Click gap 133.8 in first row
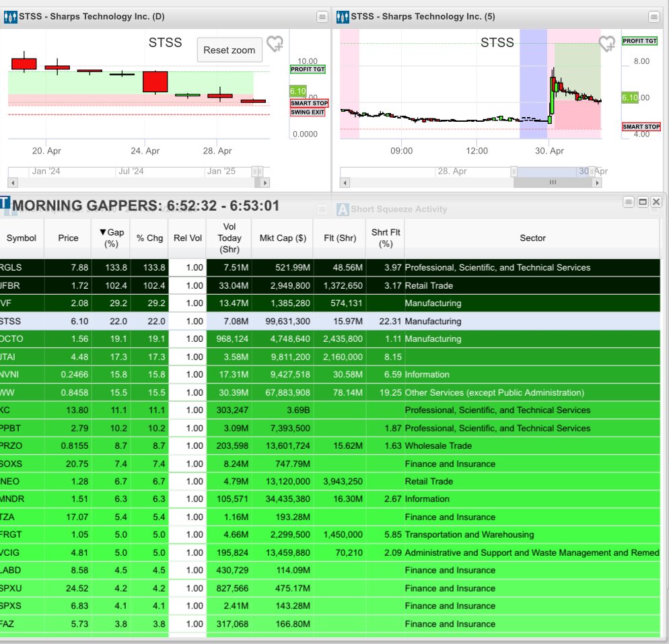Screen dimensions: 669x644 (116, 267)
